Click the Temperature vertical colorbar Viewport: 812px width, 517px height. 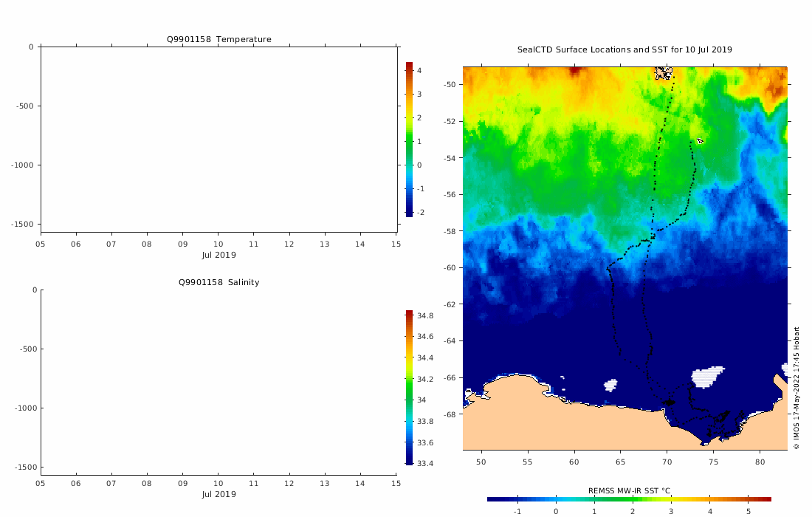pyautogui.click(x=409, y=139)
